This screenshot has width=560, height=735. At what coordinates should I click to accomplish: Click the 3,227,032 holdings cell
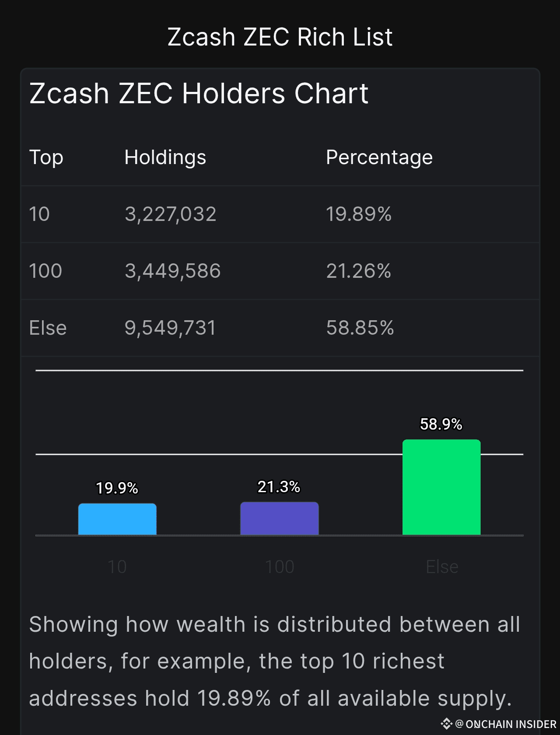point(171,214)
